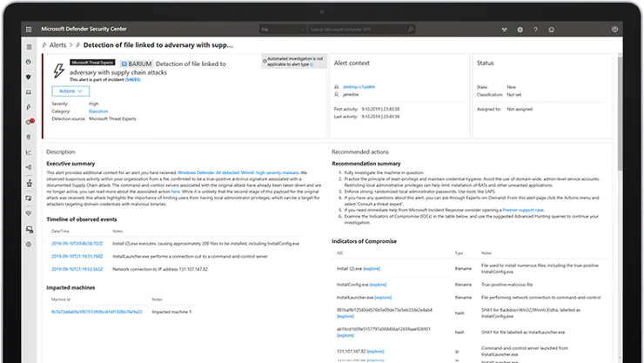Click the smiley feedback icon in top bar
This screenshot has width=644, height=363.
551,30
